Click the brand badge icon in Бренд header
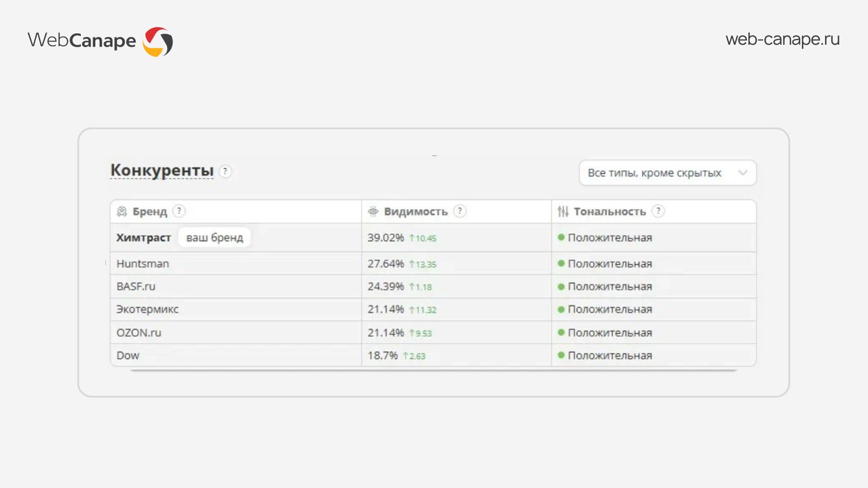 (x=122, y=212)
